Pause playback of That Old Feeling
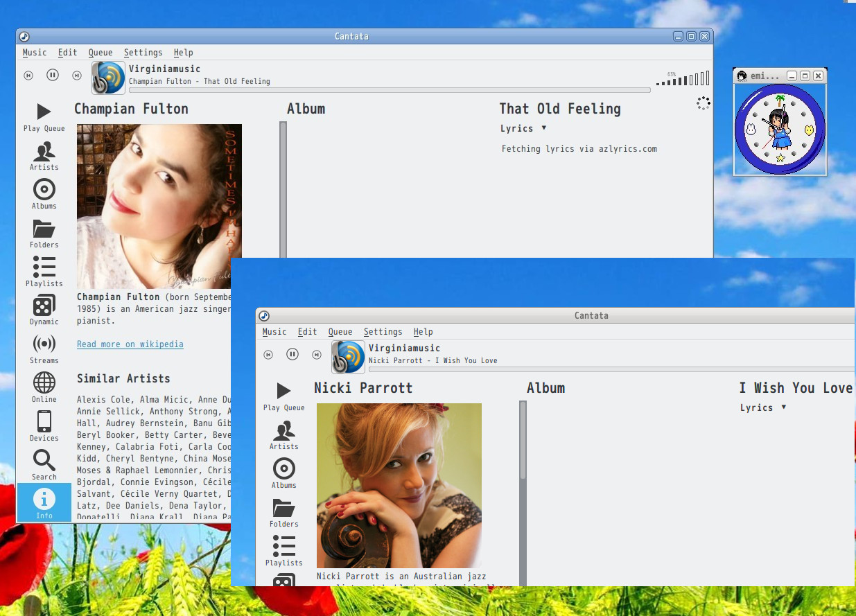This screenshot has height=616, width=856. 53,75
